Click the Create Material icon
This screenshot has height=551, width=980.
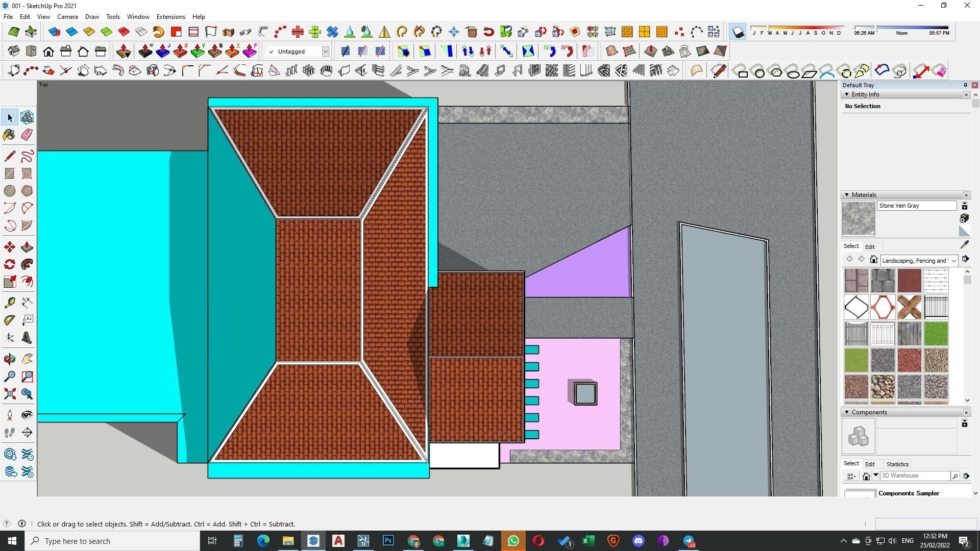964,218
